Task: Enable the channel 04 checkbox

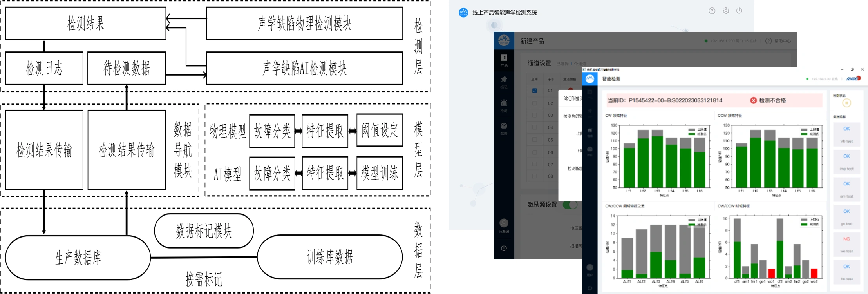Action: (534, 127)
